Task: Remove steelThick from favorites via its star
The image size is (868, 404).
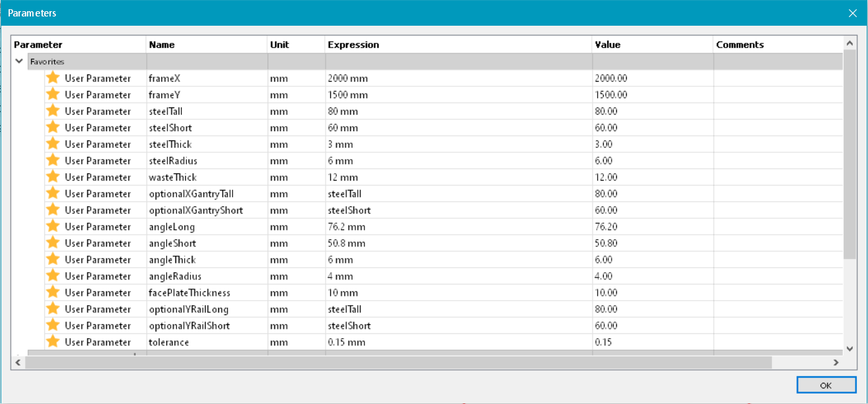Action: click(x=53, y=144)
